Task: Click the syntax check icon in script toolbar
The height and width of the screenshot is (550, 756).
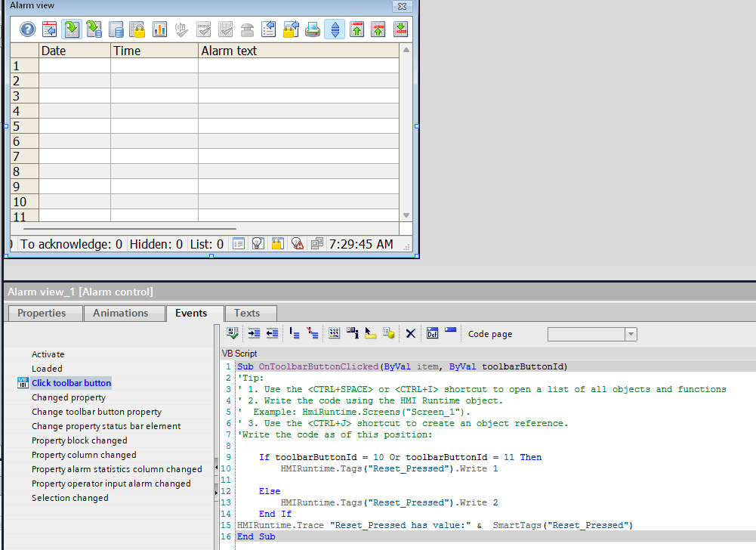Action: click(233, 333)
